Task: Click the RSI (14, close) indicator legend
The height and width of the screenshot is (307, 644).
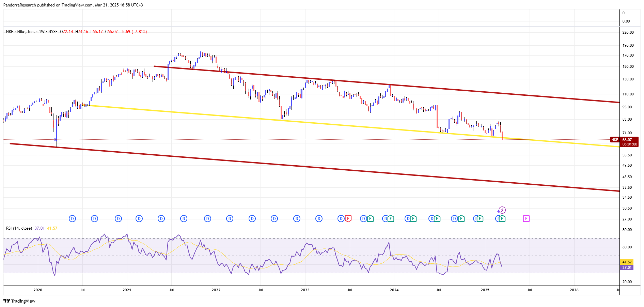Action: (x=19, y=228)
